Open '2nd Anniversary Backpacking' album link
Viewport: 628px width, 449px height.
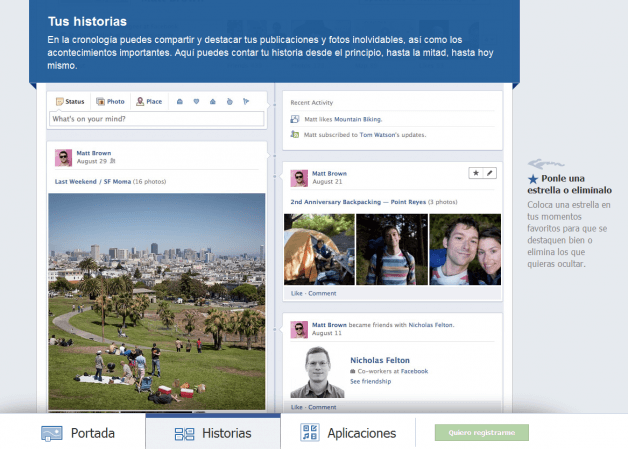coord(336,202)
